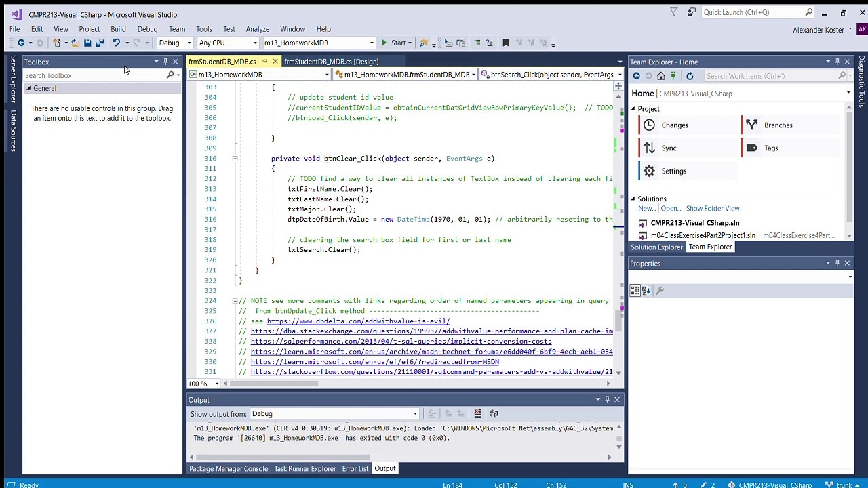Pin the frmStudentDB_MDB.cs tab

click(265, 62)
